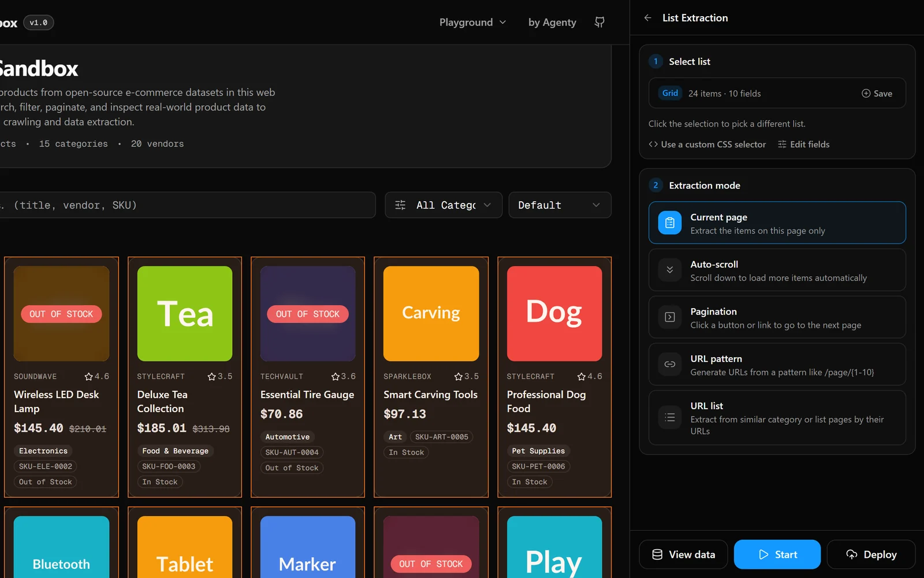Click the Tablet product thumbnail
The height and width of the screenshot is (578, 924).
[185, 547]
